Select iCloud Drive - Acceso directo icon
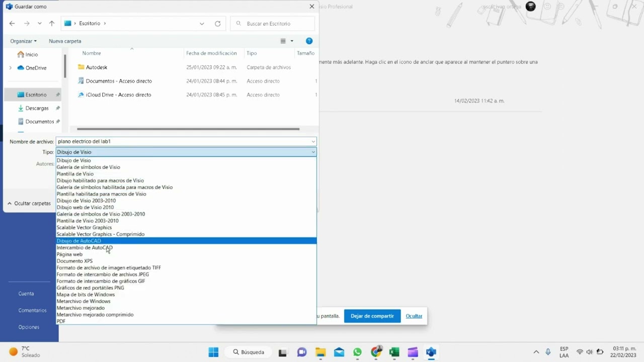Screen dimensions: 644x362 point(82,95)
